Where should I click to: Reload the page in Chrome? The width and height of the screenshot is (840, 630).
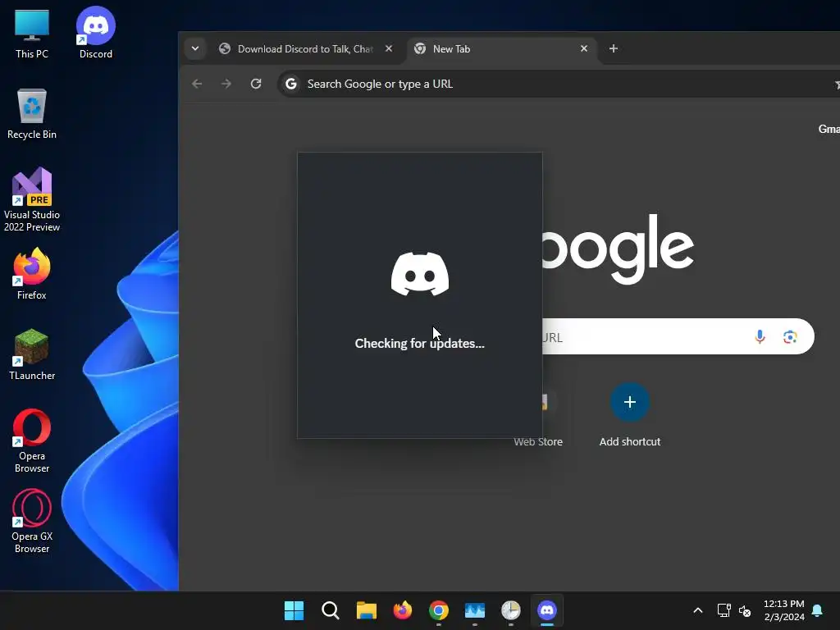tap(256, 84)
